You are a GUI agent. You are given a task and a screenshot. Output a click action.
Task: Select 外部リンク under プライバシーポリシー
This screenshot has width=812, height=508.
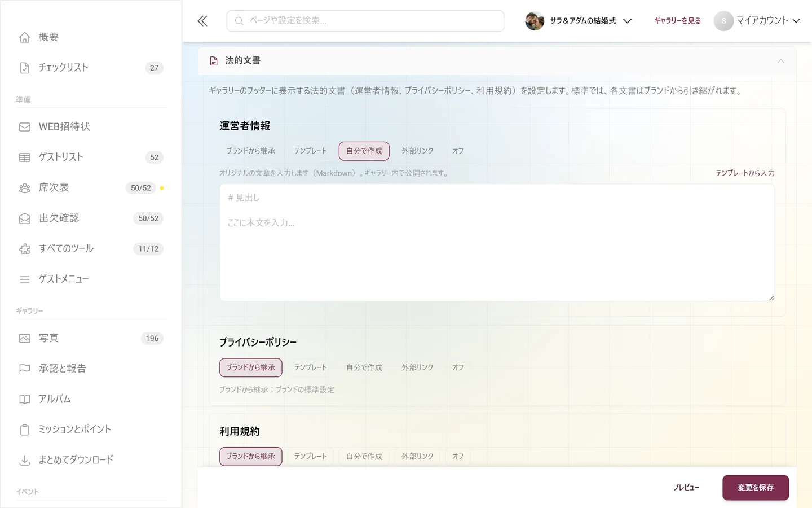pyautogui.click(x=417, y=367)
